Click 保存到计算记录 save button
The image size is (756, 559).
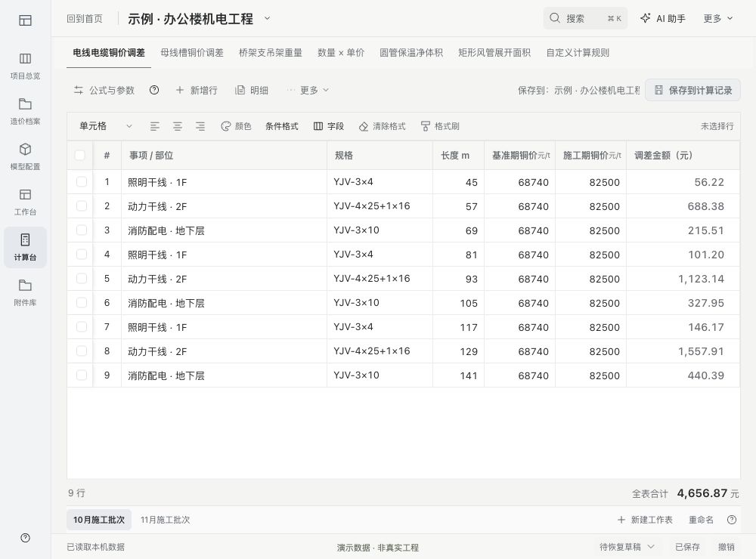point(692,90)
